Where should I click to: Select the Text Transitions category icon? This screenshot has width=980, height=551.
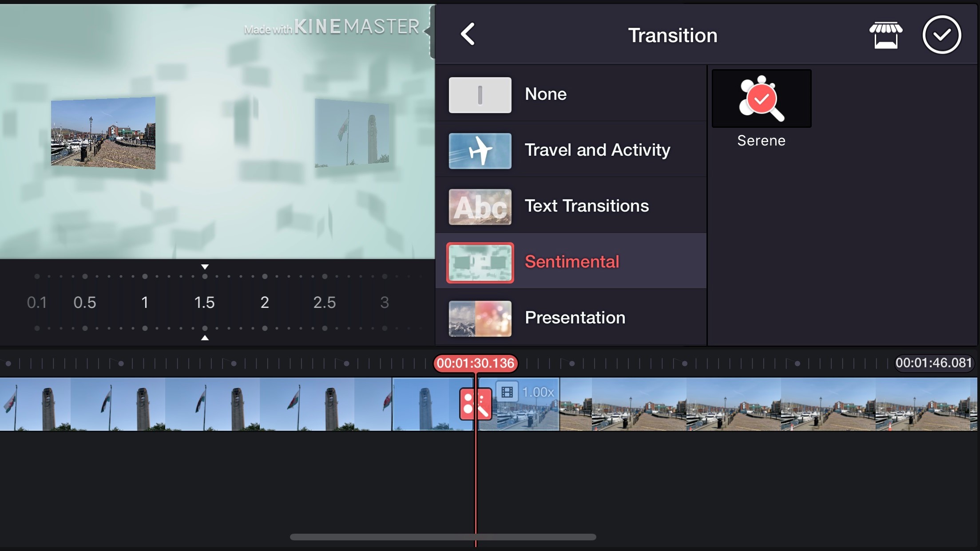pos(479,205)
